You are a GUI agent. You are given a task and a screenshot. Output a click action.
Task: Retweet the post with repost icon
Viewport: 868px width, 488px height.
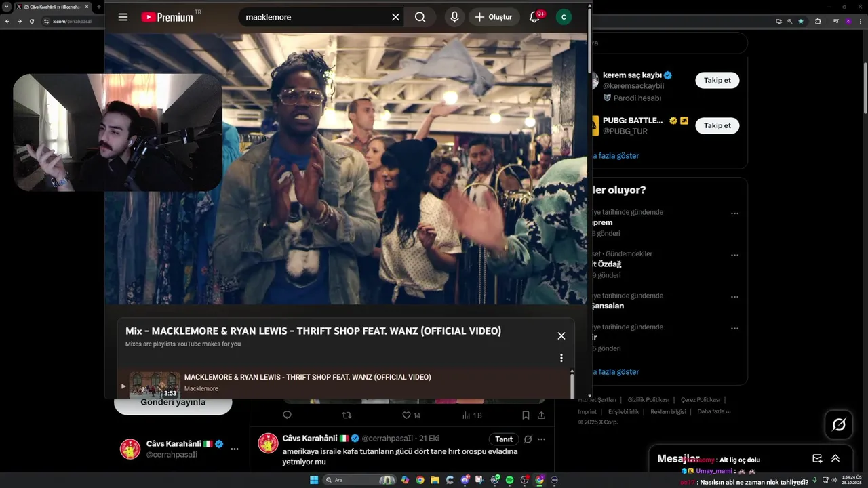click(347, 415)
